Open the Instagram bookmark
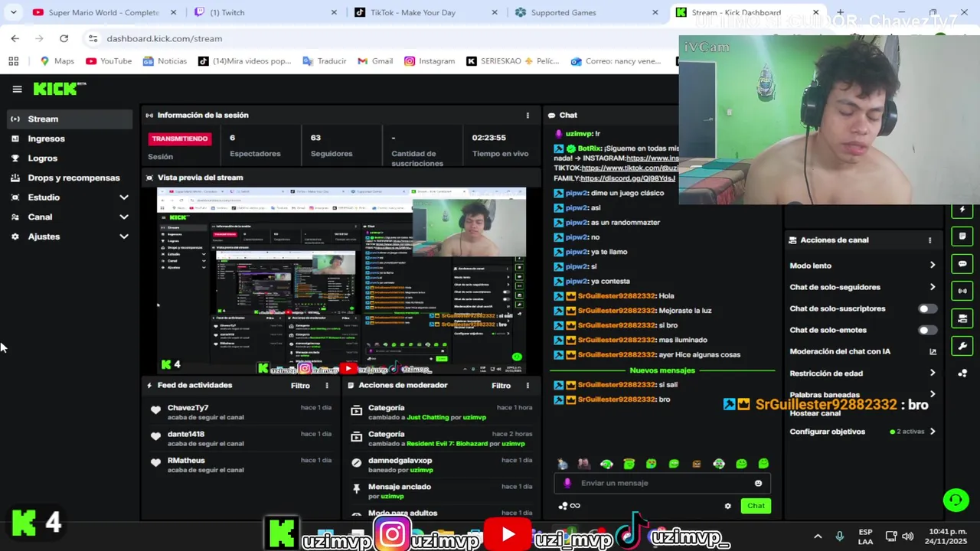The width and height of the screenshot is (980, 551). tap(429, 61)
